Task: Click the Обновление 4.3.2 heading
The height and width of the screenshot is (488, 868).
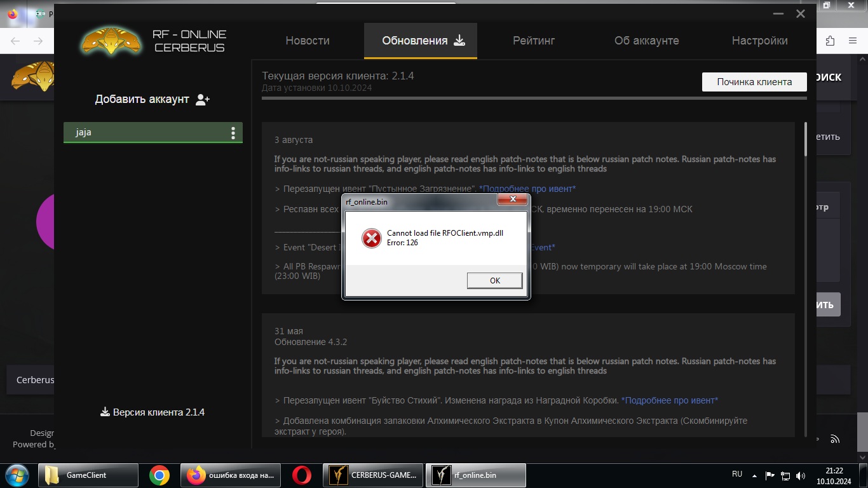Action: 311,342
